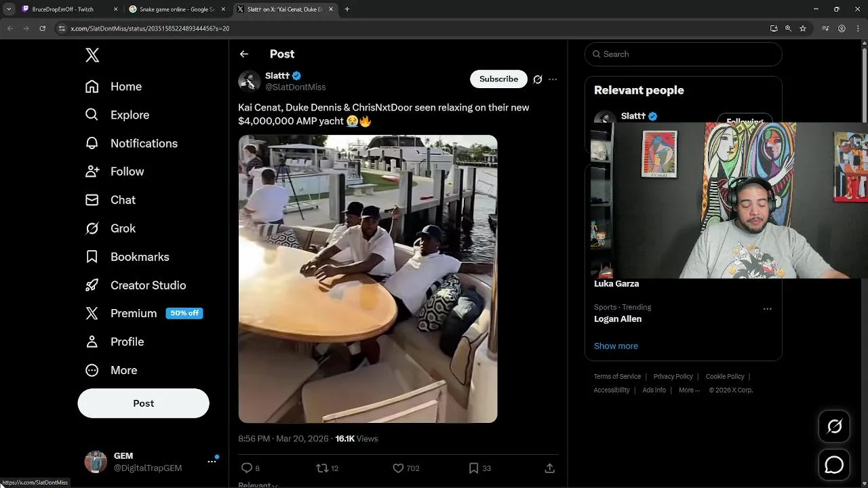The width and height of the screenshot is (868, 488).
Task: Repost the post (12 reposts)
Action: (328, 468)
